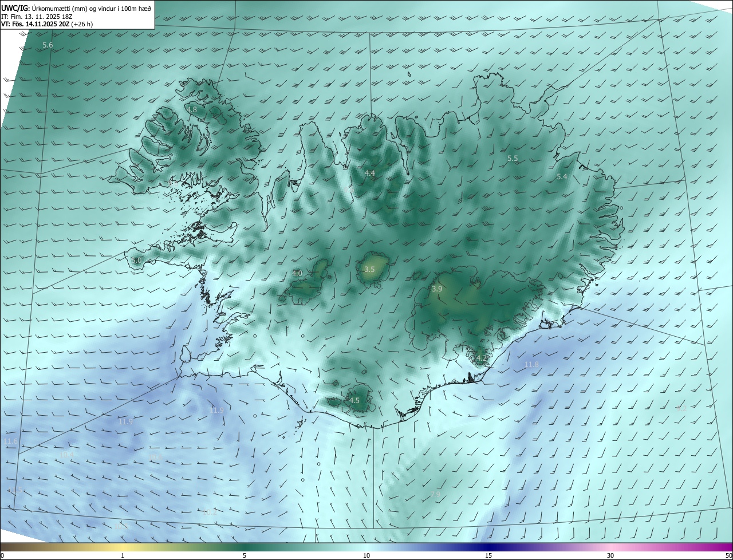Click the 4.8 value in the Westfjords
733x560 pixels.
point(192,109)
